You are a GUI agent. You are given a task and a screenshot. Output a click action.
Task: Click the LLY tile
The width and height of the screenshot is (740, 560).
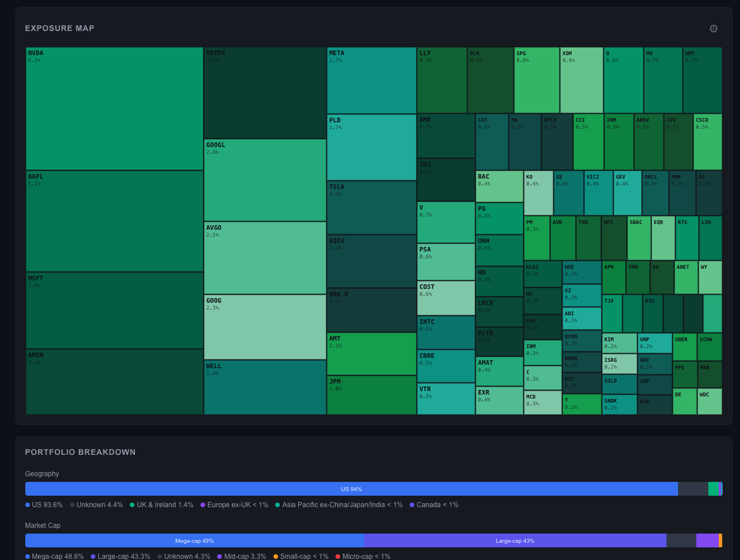(442, 80)
